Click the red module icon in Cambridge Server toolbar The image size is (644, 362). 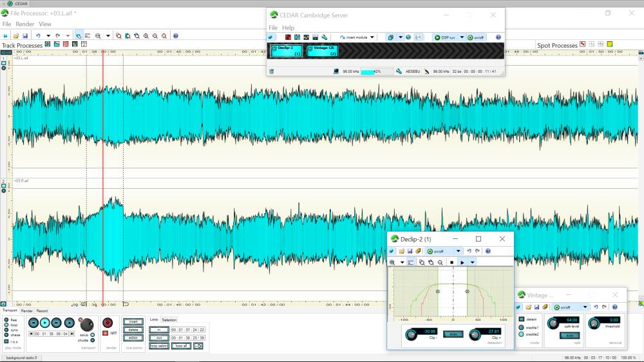point(288,37)
